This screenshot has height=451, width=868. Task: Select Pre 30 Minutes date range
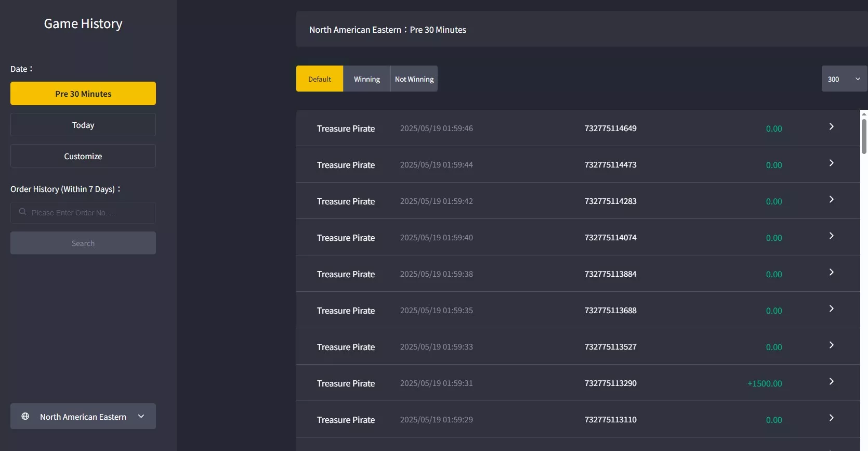pos(83,94)
